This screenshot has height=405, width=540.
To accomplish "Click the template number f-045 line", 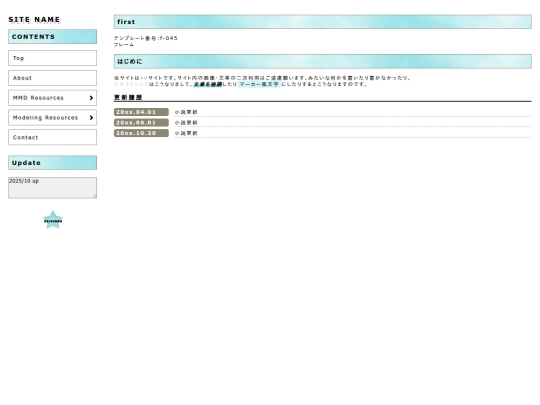I will click(x=146, y=38).
